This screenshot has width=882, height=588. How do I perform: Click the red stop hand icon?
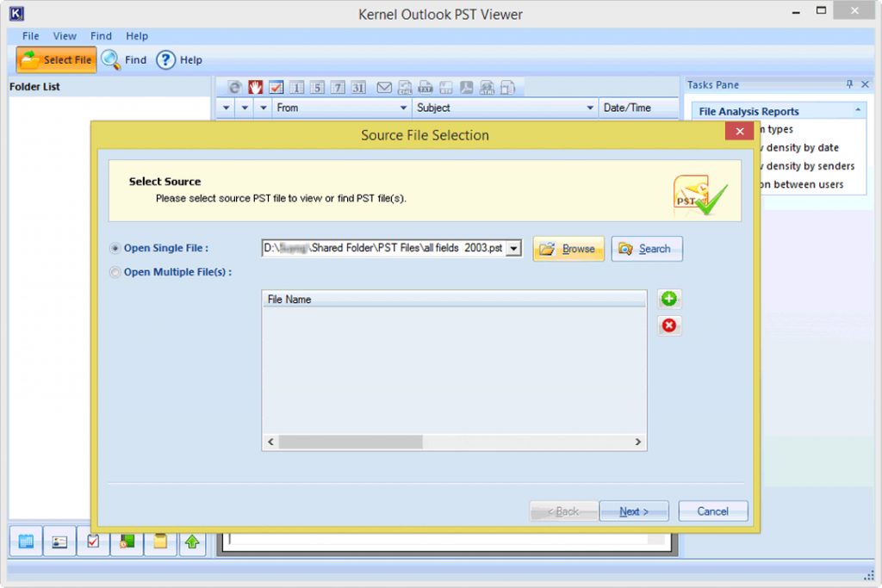point(255,87)
